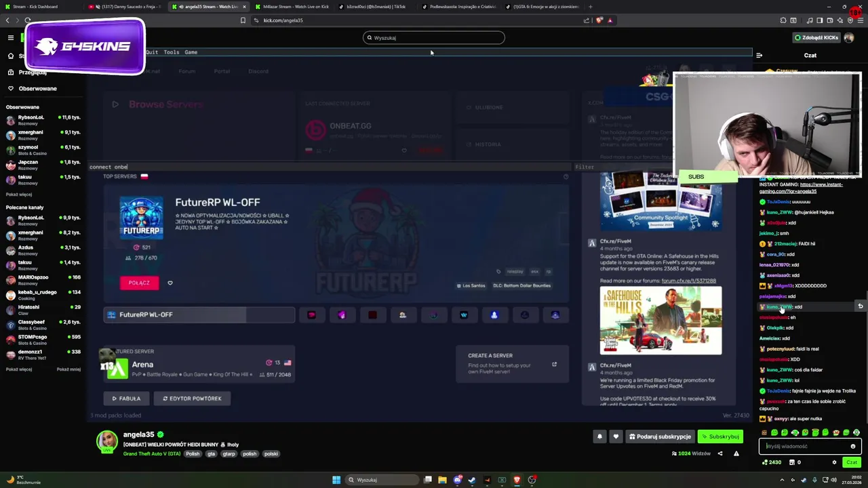This screenshot has width=868, height=488.
Task: Switch to Danny Saucedo x Freja tab
Action: point(125,7)
